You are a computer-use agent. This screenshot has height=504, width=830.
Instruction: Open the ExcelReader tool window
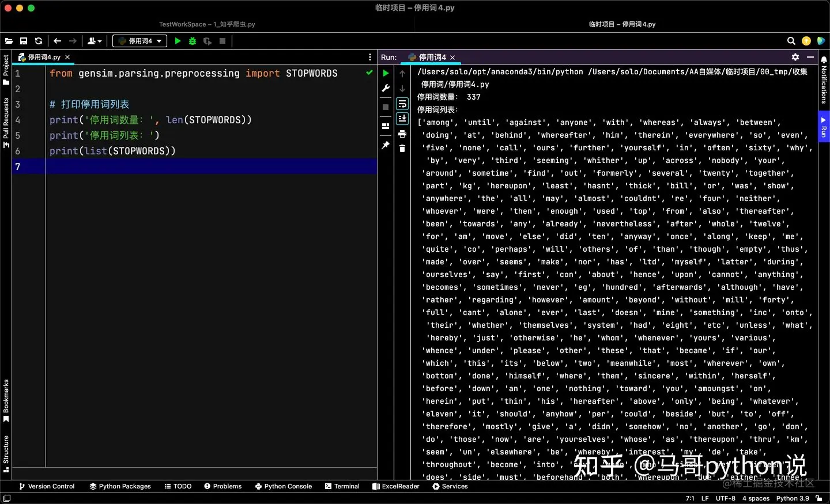[395, 486]
